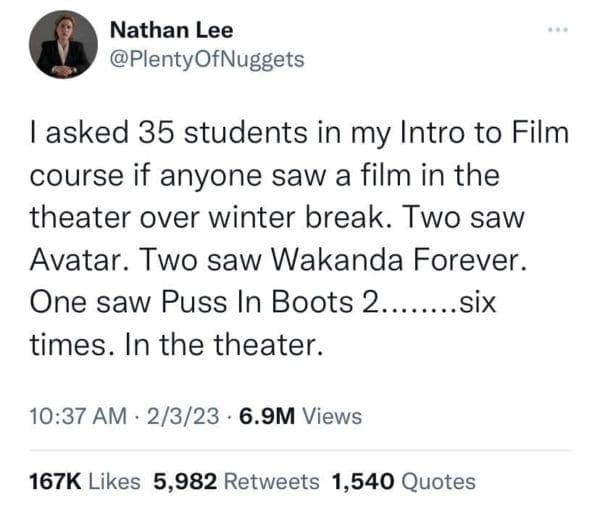Click the words 'Wakanda Forever' in tweet
This screenshot has width=600, height=508.
click(x=398, y=260)
